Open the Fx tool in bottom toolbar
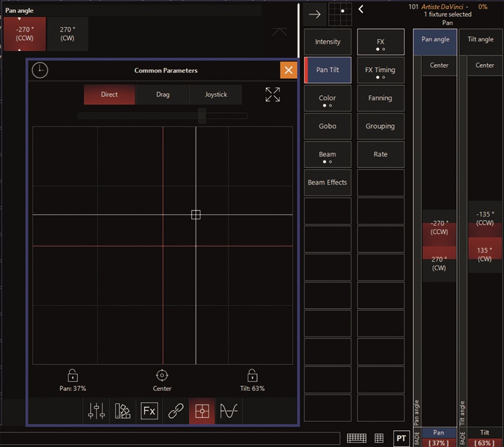This screenshot has height=447, width=504. pyautogui.click(x=149, y=411)
